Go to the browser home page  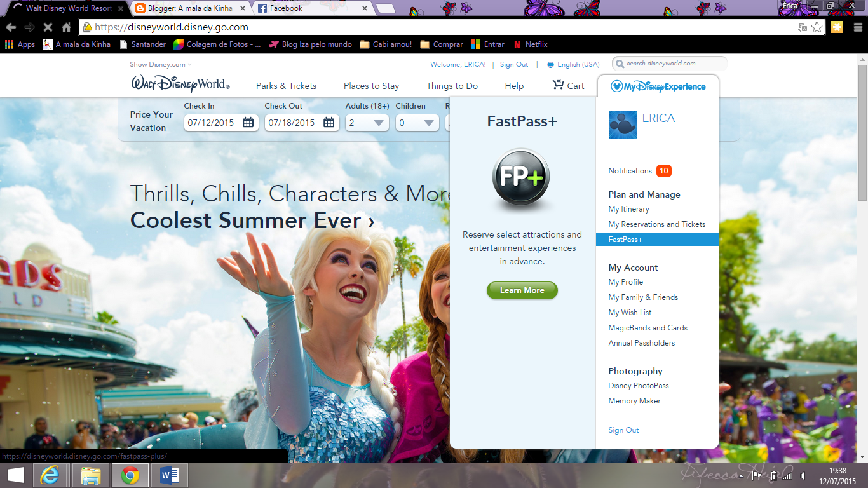[x=66, y=27]
